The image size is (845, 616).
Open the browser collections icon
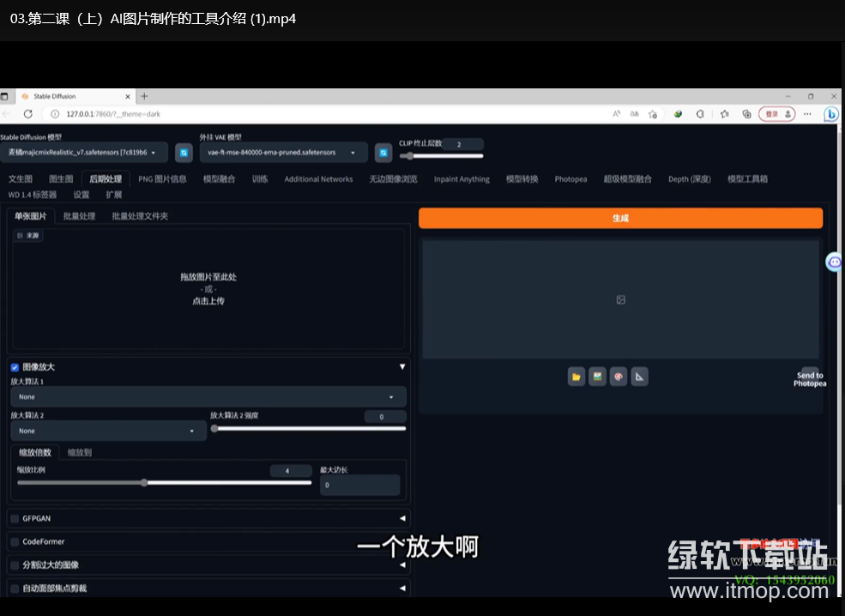pyautogui.click(x=746, y=114)
